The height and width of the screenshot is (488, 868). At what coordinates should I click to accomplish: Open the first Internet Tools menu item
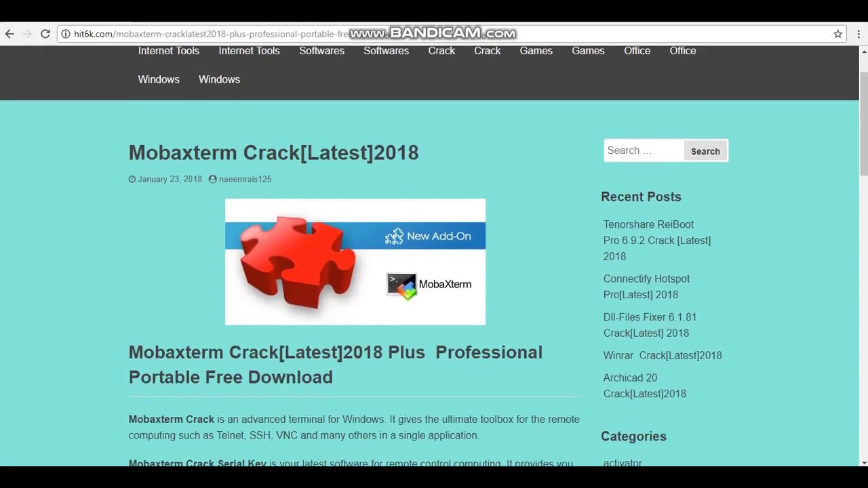169,51
